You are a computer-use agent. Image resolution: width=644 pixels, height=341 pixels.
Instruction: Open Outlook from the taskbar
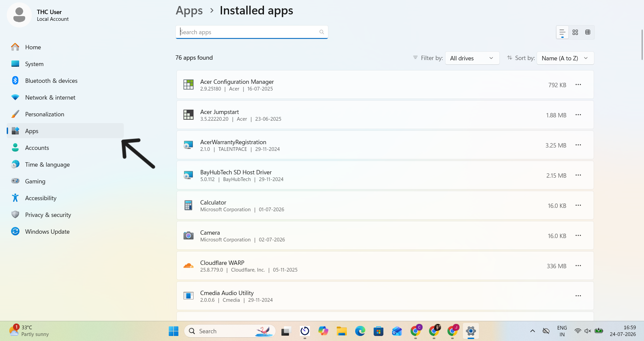397,331
